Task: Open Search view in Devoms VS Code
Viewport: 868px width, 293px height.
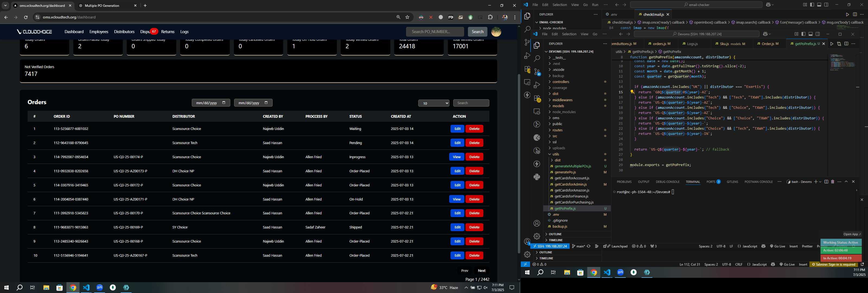Action: click(x=537, y=58)
